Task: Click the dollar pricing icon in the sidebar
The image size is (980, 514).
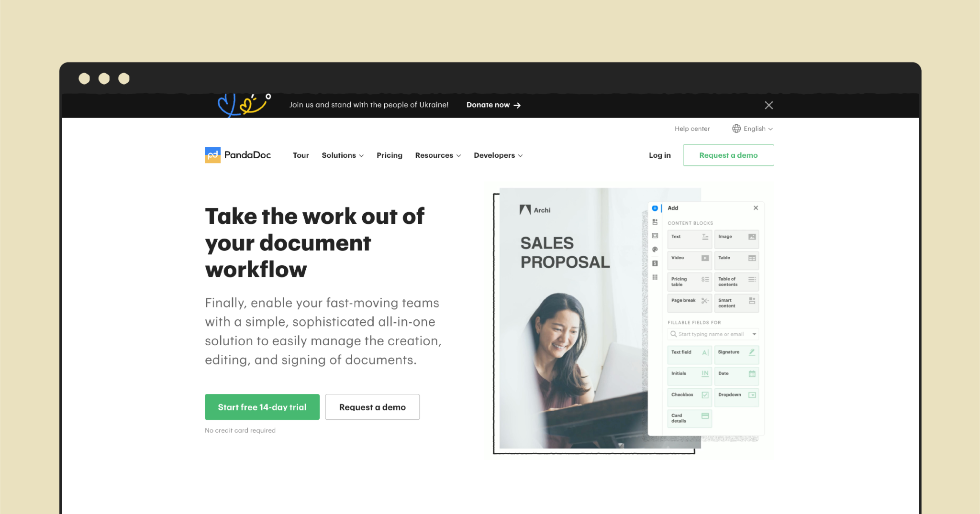Action: click(655, 263)
